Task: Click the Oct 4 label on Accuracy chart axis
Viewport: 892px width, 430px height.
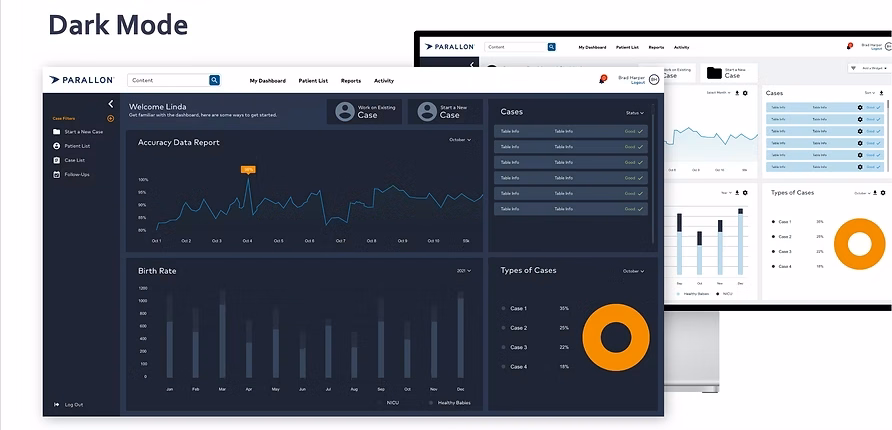Action: click(x=247, y=241)
